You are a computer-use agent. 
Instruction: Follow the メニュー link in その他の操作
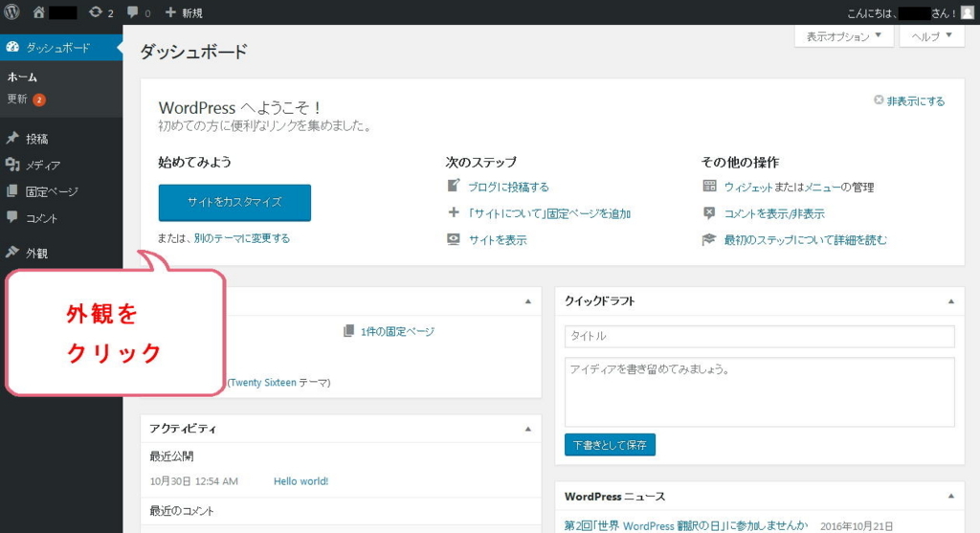(x=821, y=187)
